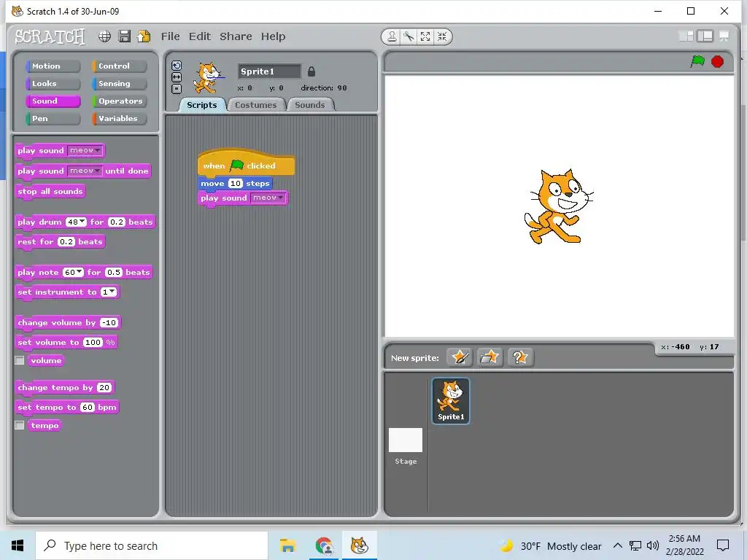Paint a new sprite
The image size is (747, 560).
[x=460, y=357]
